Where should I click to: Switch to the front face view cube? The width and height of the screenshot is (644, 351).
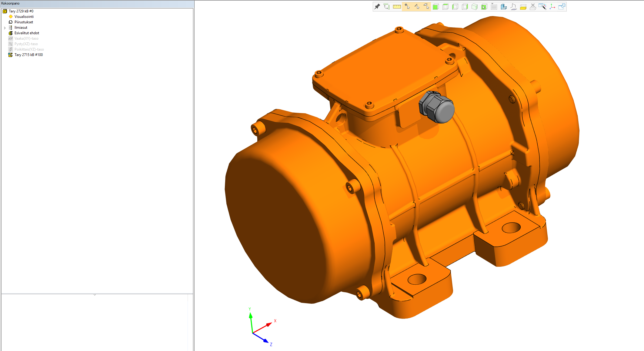coord(435,7)
